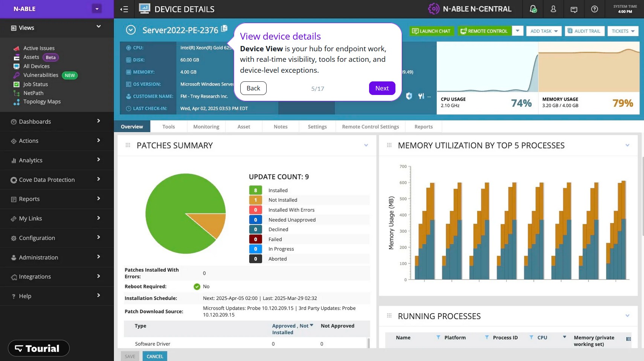Image resolution: width=644 pixels, height=361 pixels.
Task: Open the N-ABLE customer dropdown arrow
Action: [97, 9]
